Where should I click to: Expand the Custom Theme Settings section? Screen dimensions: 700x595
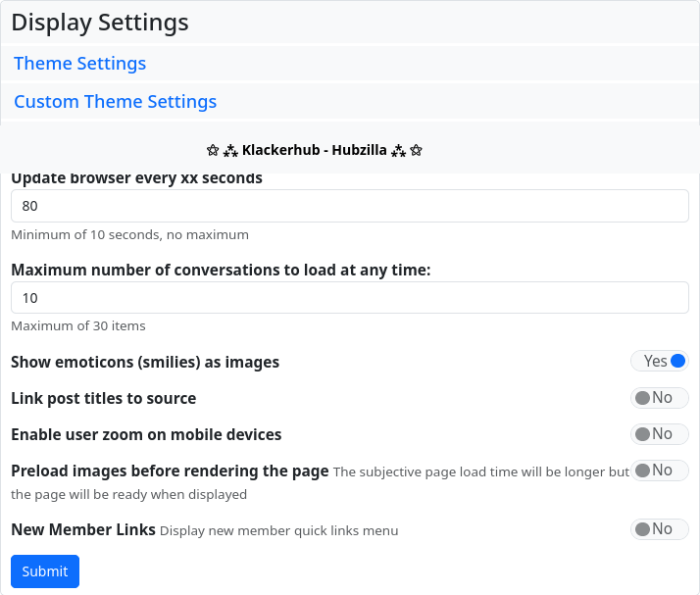(x=115, y=102)
